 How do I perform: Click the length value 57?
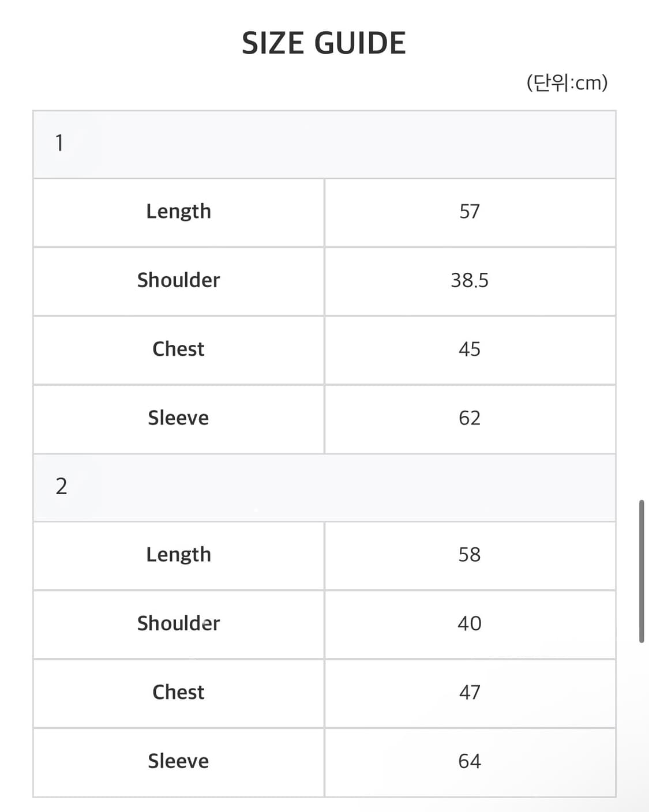point(469,212)
